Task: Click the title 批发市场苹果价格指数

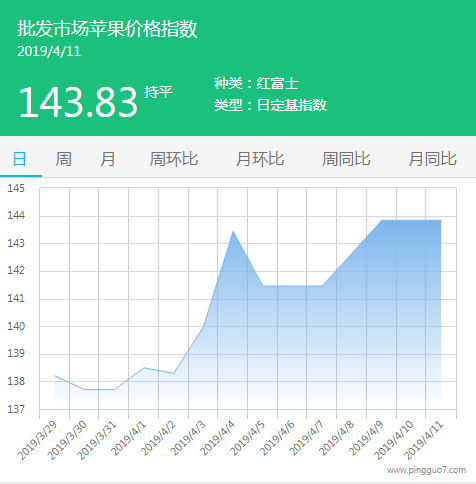Action: pos(107,29)
